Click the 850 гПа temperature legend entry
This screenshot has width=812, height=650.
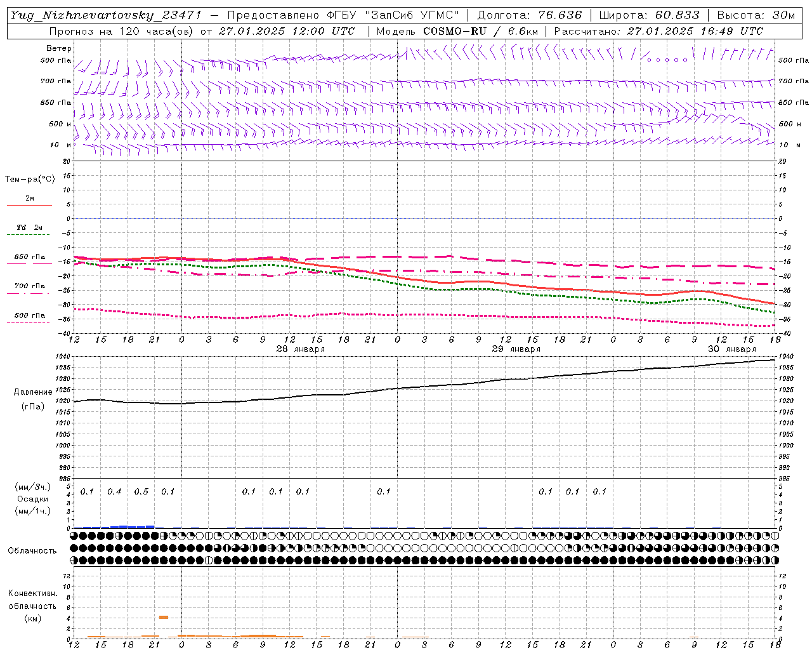(30, 257)
